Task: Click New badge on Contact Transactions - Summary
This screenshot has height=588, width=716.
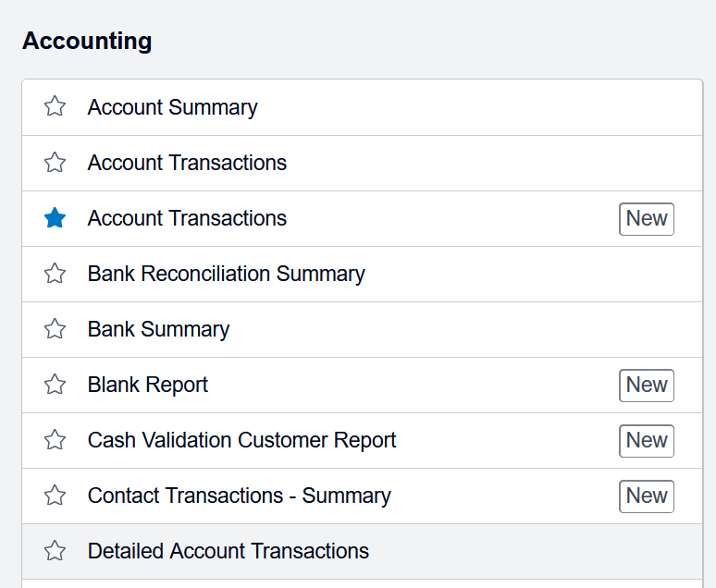Action: pos(647,496)
